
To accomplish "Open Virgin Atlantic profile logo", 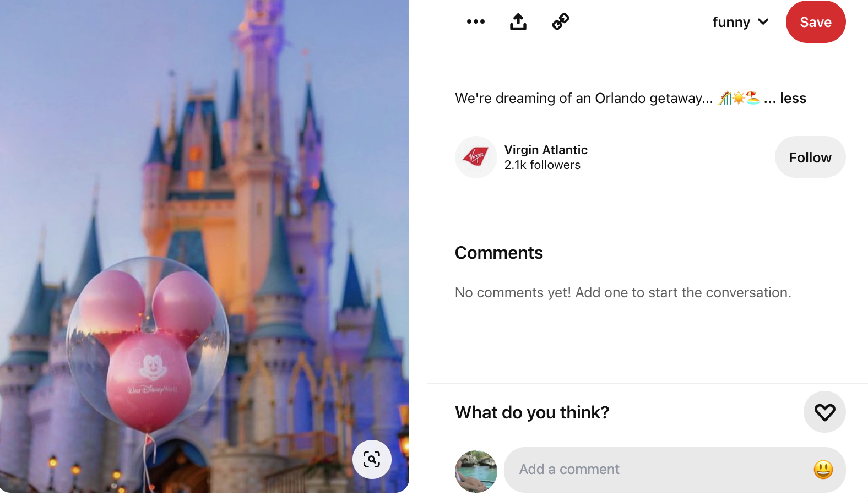I will point(476,157).
